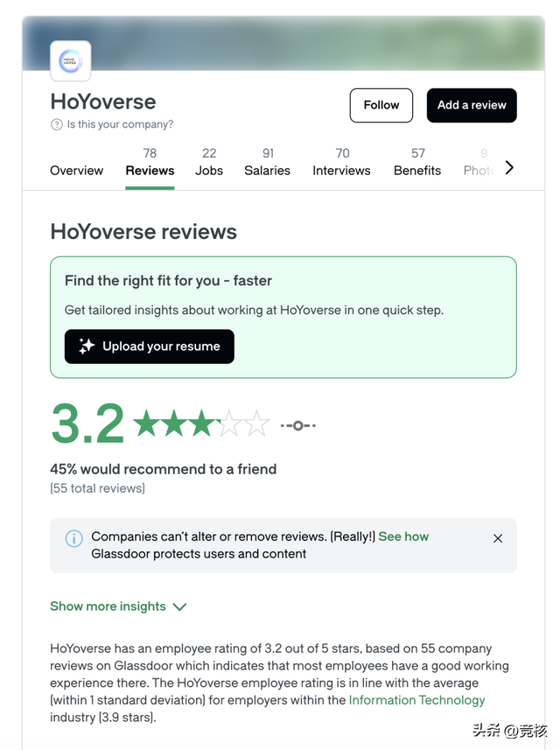Open the See how link
This screenshot has width=560, height=750.
pyautogui.click(x=403, y=536)
